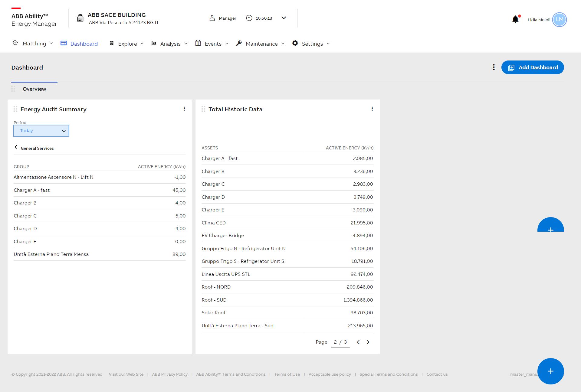Image resolution: width=581 pixels, height=392 pixels.
Task: Open Acceptable use policy link
Action: 330,374
